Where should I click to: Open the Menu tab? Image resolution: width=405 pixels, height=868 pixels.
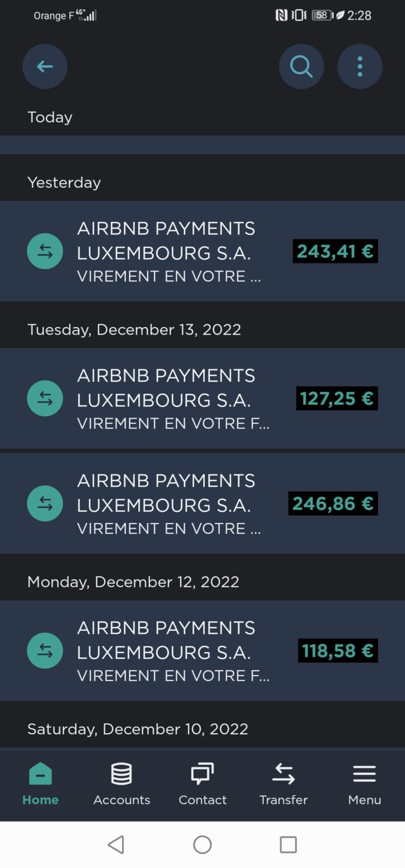coord(365,784)
